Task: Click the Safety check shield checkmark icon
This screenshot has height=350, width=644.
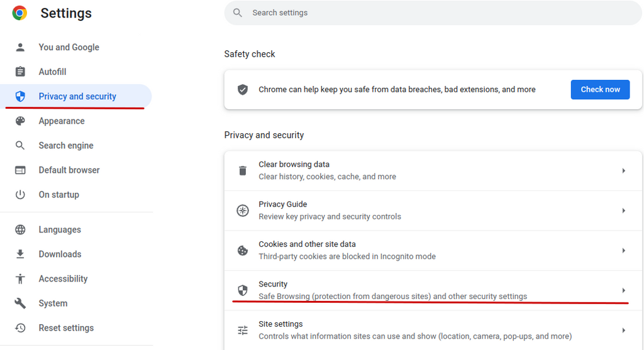Action: tap(243, 89)
